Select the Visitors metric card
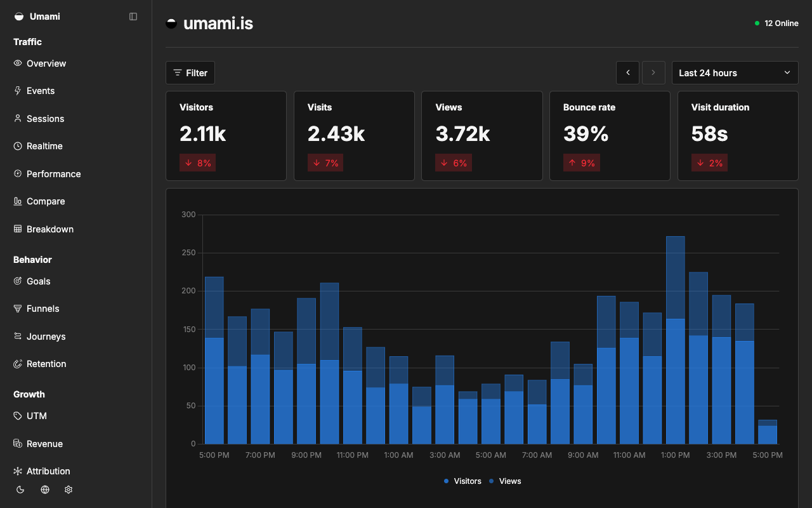Image resolution: width=812 pixels, height=508 pixels. 226,136
